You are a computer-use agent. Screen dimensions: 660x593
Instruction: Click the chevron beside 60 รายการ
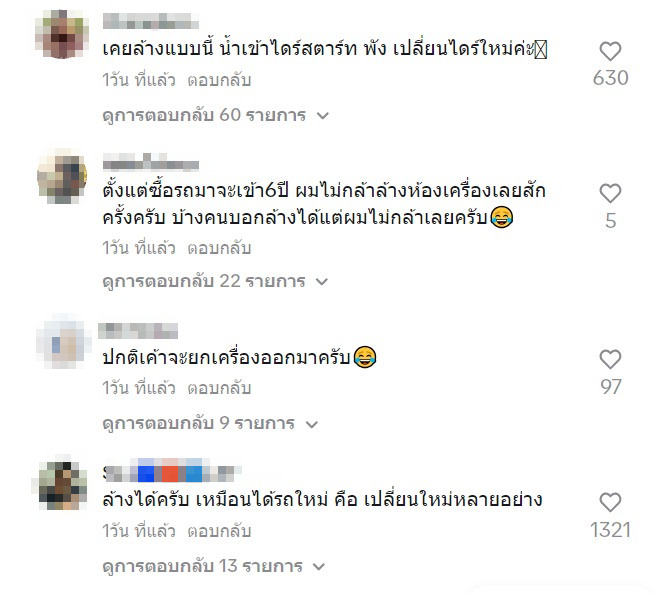coord(322,116)
